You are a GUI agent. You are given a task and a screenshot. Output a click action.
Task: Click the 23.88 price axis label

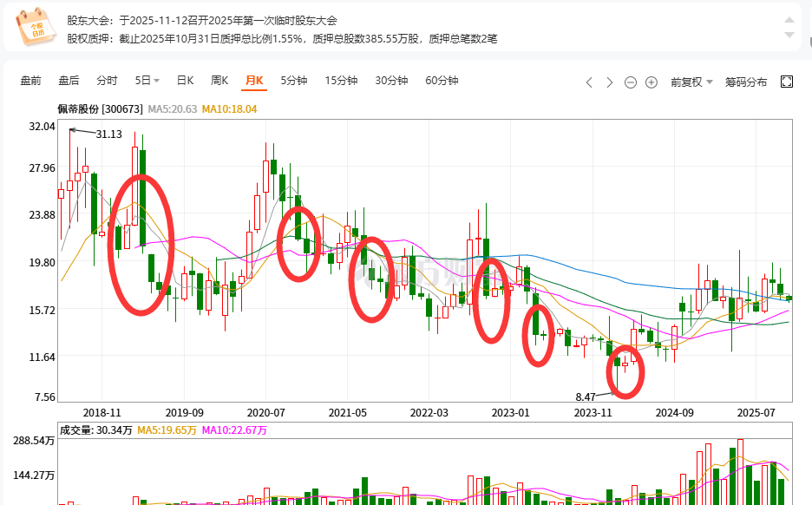click(x=42, y=215)
